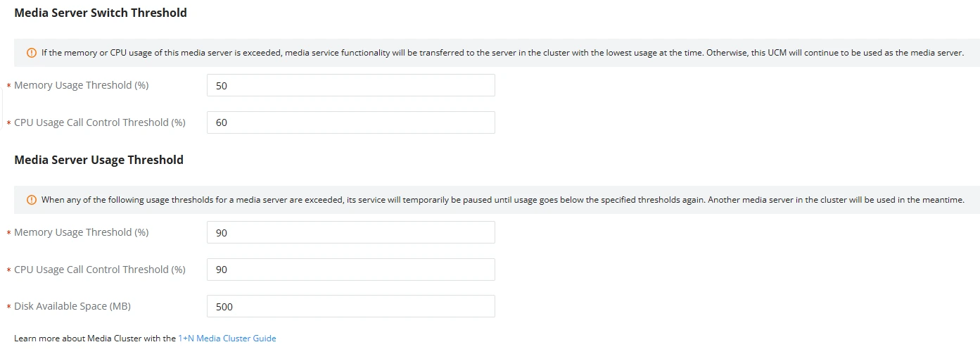Click the notice text about service temporarily paused
This screenshot has width=980, height=354.
[x=502, y=200]
